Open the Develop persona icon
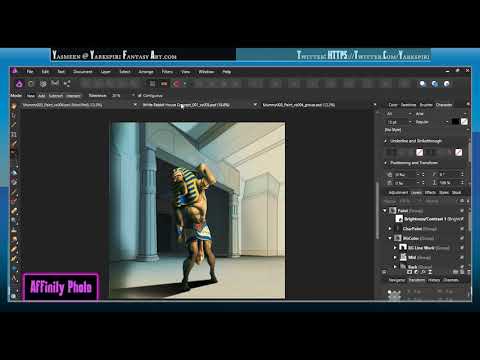The width and height of the screenshot is (480, 360). 43,84
